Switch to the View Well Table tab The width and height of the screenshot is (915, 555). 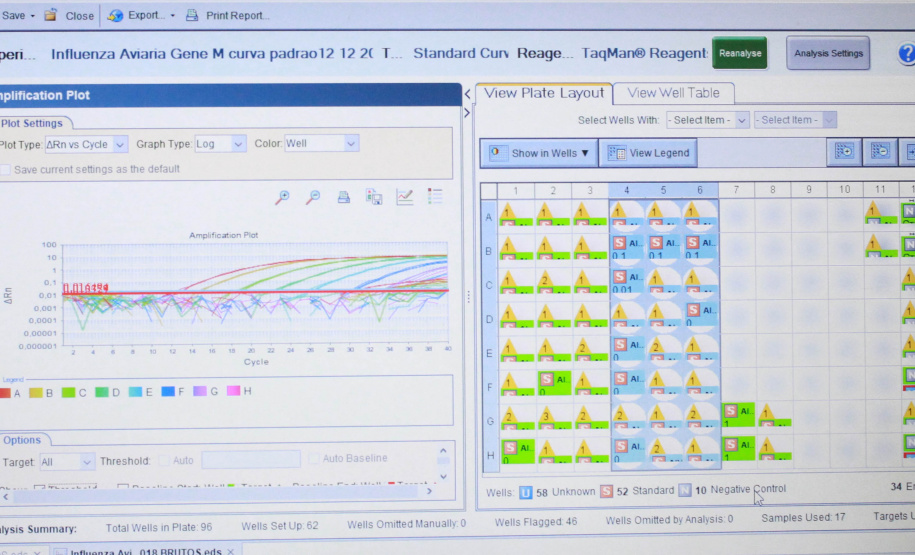point(673,93)
